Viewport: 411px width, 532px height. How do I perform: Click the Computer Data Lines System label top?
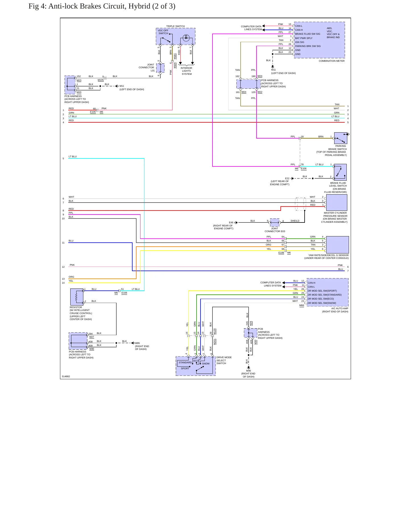pos(251,28)
